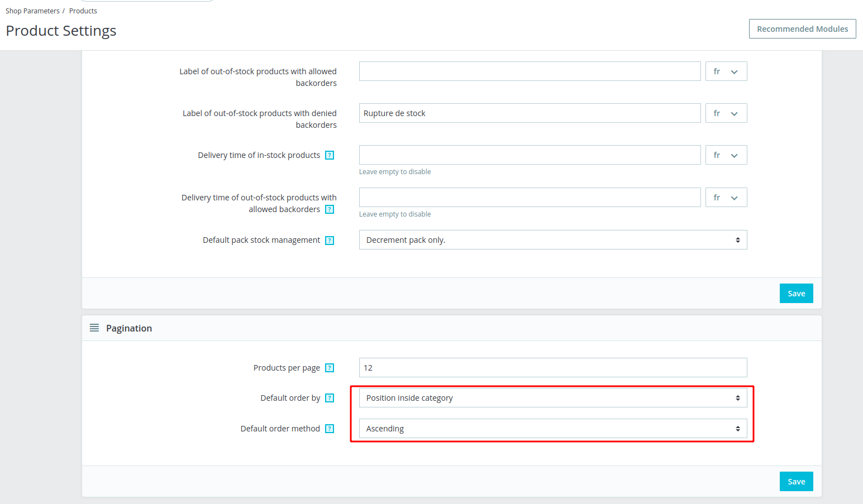
Task: Open language dropdown for out-of-stock delivery time
Action: tap(726, 198)
